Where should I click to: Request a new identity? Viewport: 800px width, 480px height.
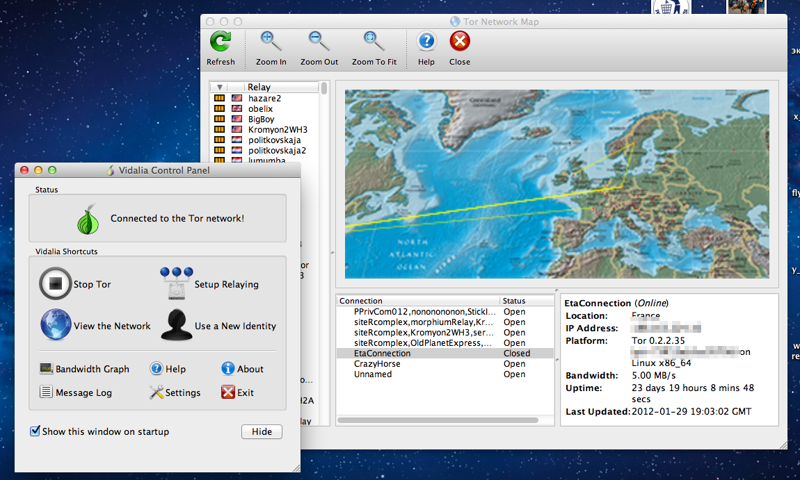[177, 325]
